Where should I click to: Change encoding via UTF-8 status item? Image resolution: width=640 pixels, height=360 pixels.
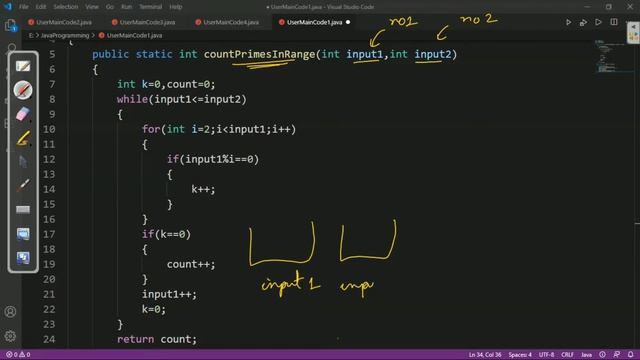(x=547, y=354)
